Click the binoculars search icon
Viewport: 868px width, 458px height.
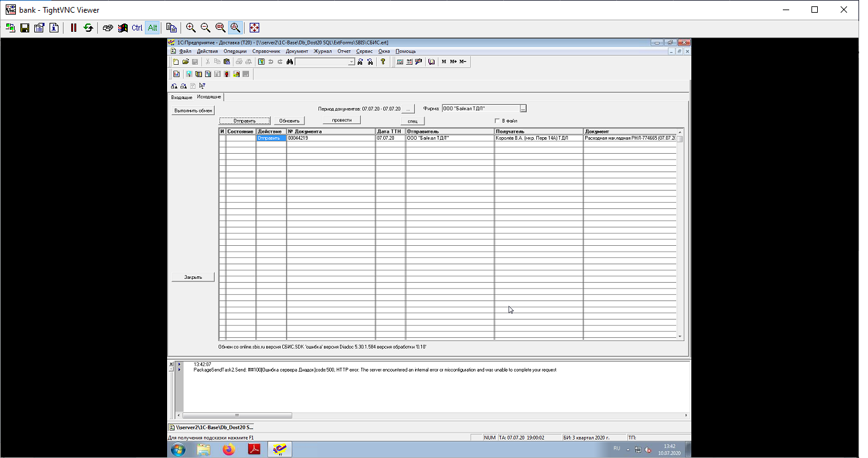click(x=289, y=62)
